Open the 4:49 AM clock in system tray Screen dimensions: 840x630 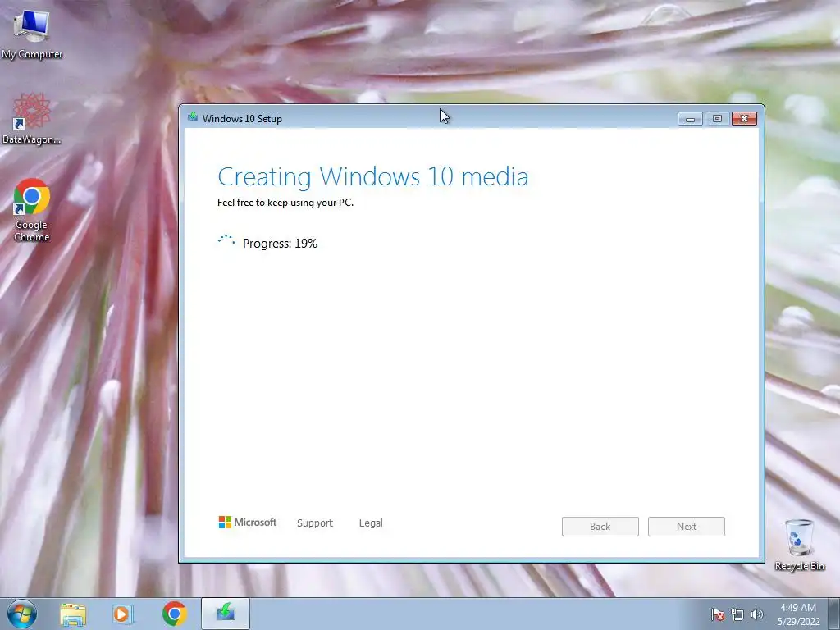pyautogui.click(x=798, y=614)
